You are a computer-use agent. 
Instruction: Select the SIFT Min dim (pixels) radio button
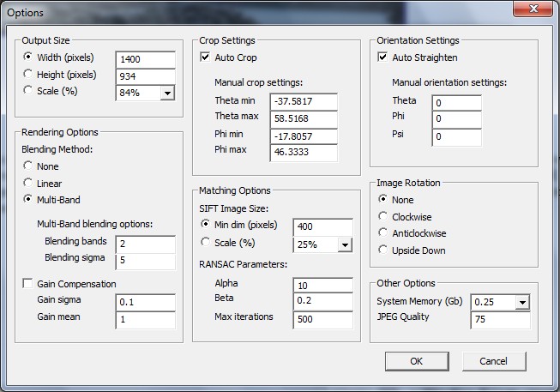point(205,224)
